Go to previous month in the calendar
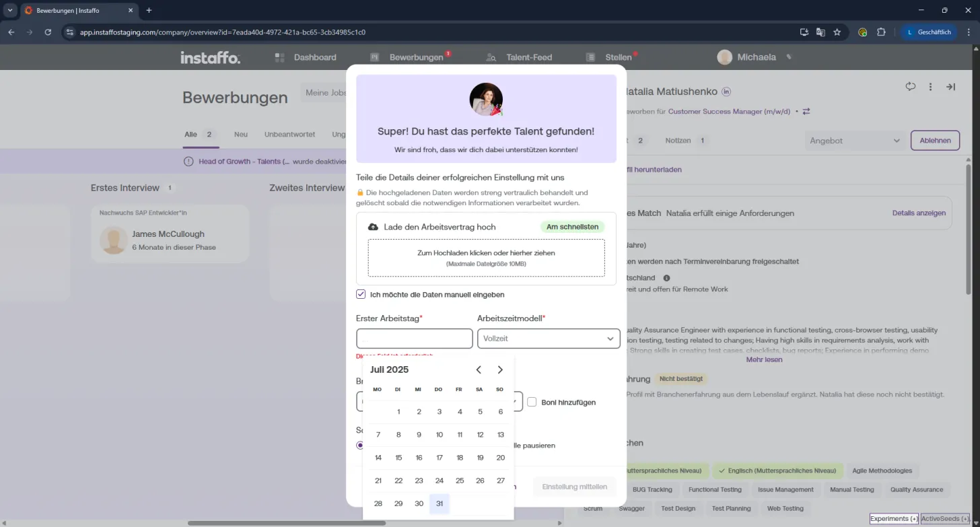The width and height of the screenshot is (980, 527). [x=479, y=370]
